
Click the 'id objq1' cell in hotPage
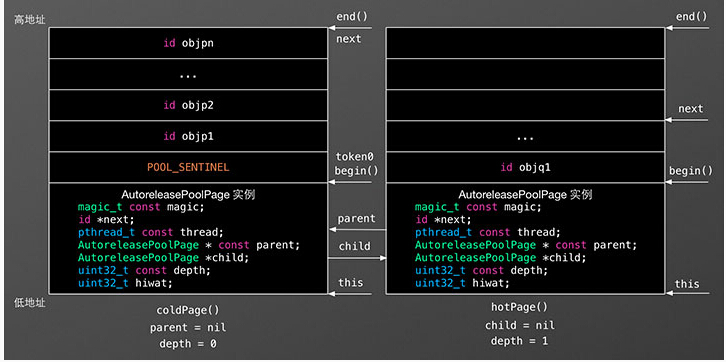click(525, 167)
